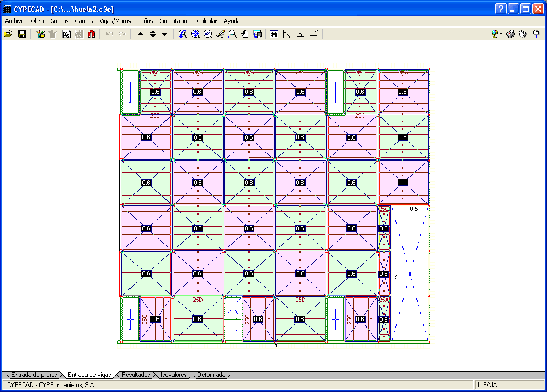Open the Cimentación menu
Viewport: 547px width, 392px height.
tap(175, 21)
